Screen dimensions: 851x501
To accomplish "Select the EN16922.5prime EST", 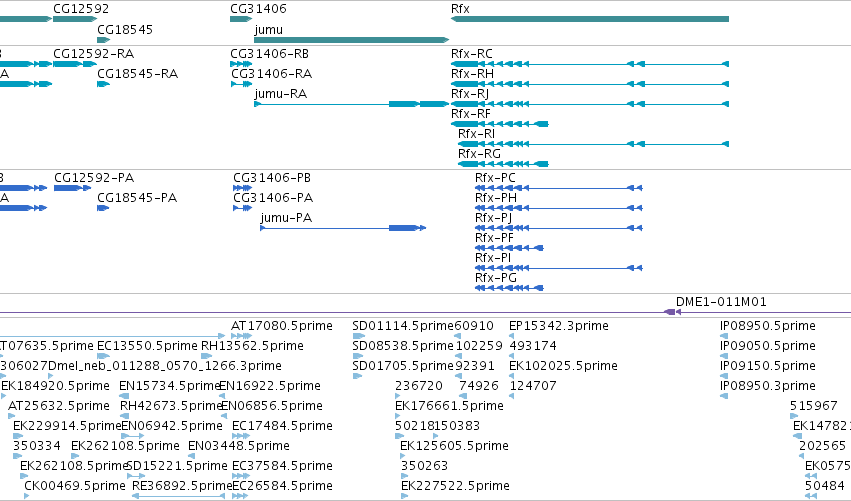I will (x=224, y=396).
